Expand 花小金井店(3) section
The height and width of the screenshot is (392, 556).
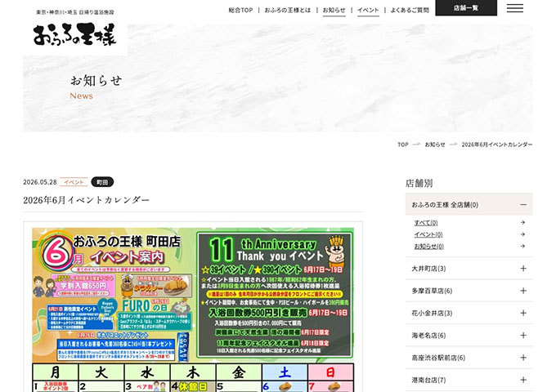coord(469,313)
